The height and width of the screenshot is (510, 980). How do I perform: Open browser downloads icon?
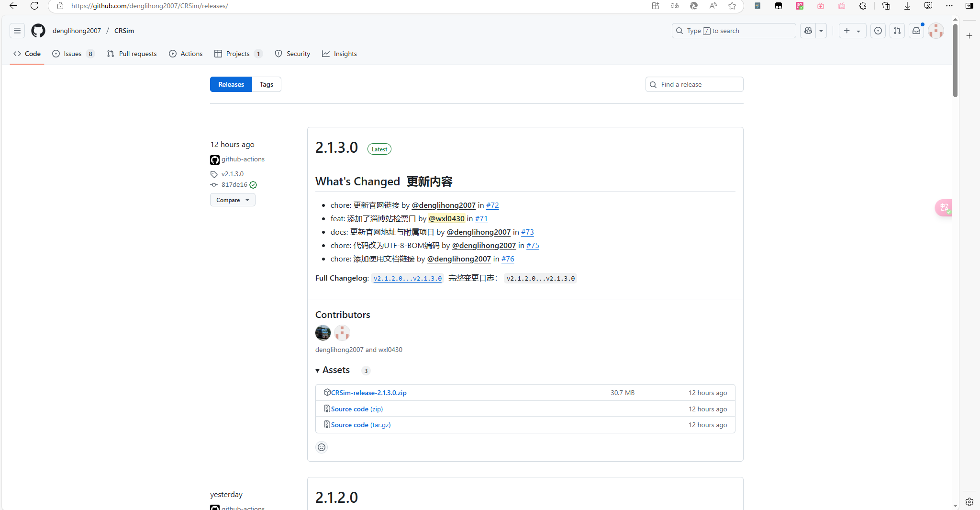[x=907, y=6]
